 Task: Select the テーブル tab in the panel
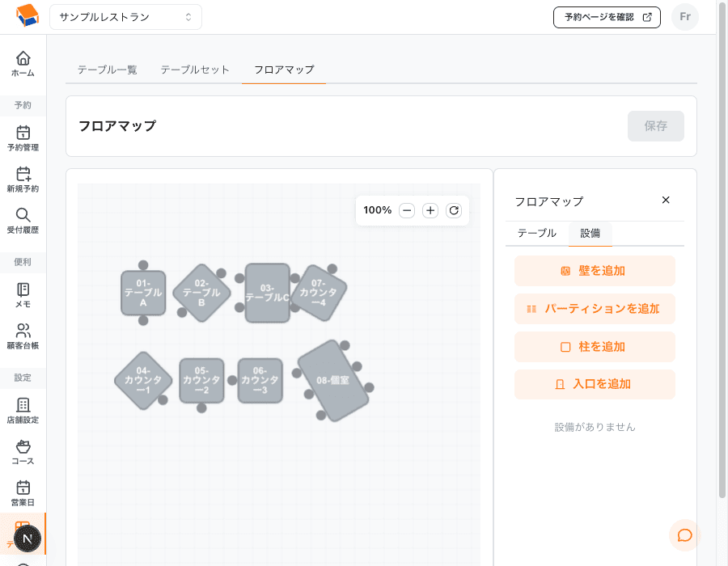[536, 233]
